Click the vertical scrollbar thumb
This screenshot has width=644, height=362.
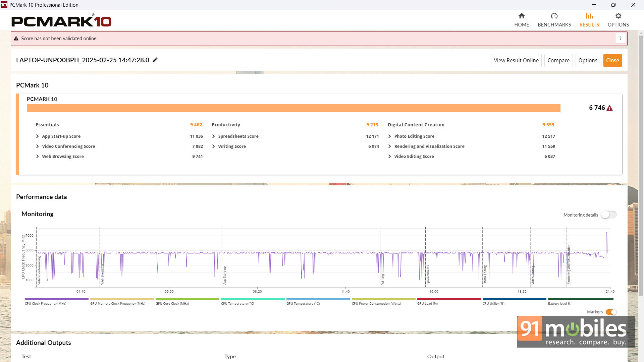pyautogui.click(x=641, y=166)
